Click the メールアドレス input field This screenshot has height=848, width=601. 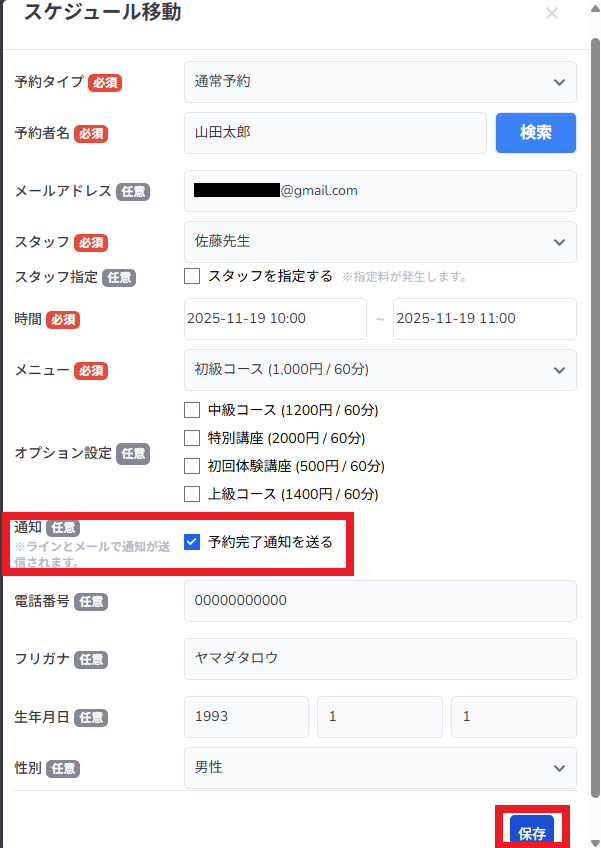pyautogui.click(x=380, y=191)
